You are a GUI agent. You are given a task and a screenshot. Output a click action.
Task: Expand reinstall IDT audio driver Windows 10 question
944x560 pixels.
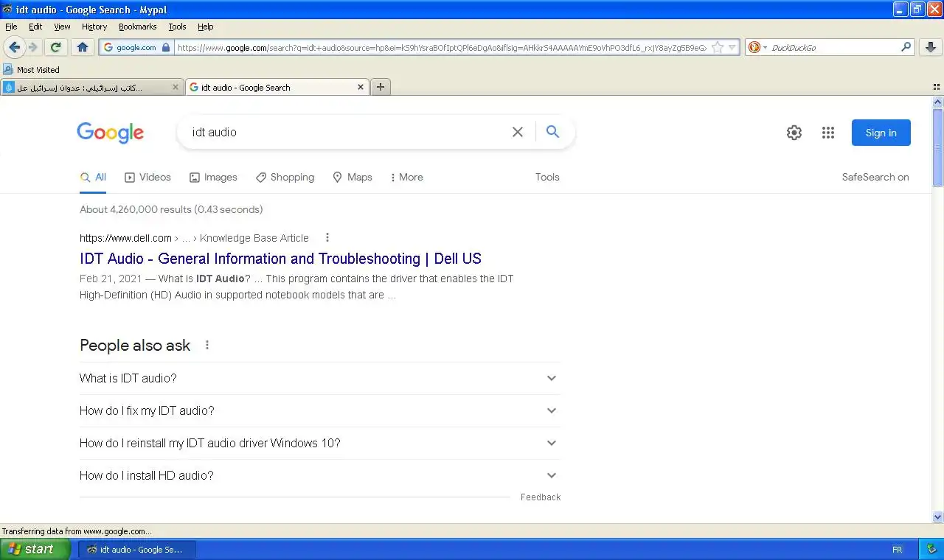[319, 443]
